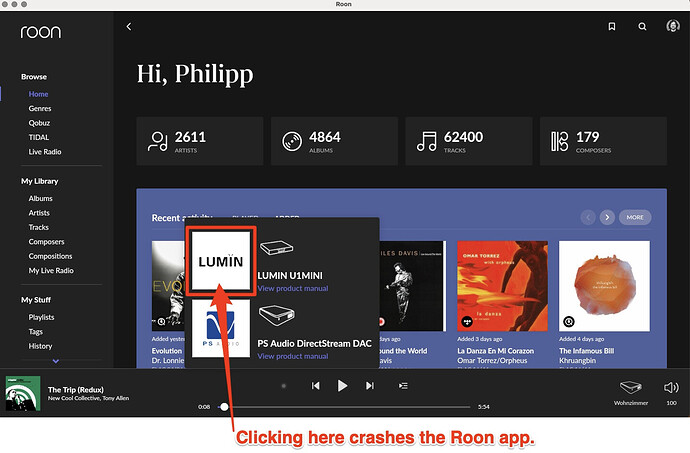690x453 pixels.
Task: Click the Qobuz badge on Infamous Bill cover
Action: coord(569,322)
